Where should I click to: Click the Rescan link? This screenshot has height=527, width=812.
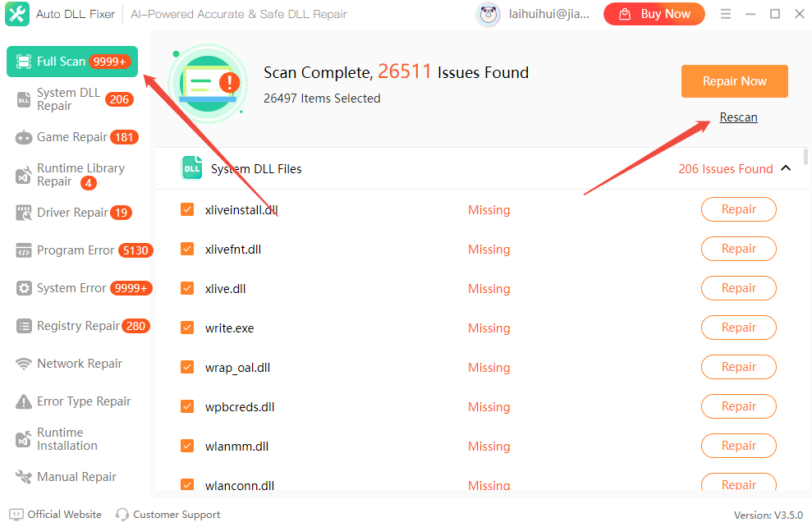coord(738,117)
